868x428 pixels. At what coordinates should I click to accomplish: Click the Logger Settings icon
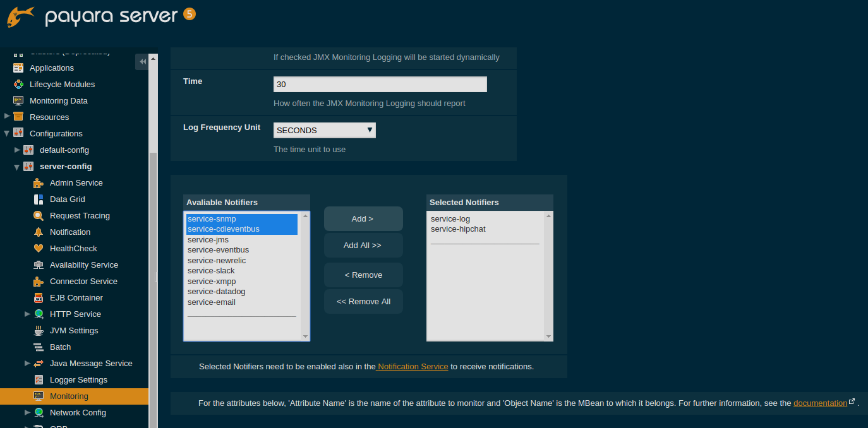(x=39, y=380)
